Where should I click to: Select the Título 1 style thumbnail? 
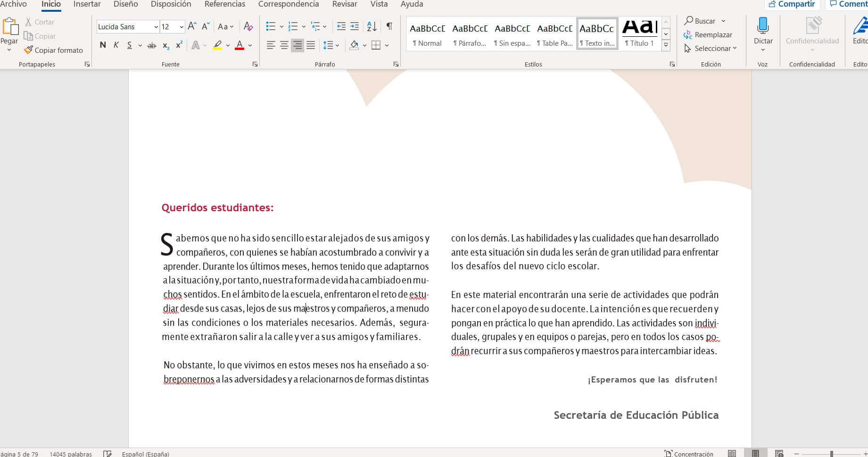[x=639, y=33]
